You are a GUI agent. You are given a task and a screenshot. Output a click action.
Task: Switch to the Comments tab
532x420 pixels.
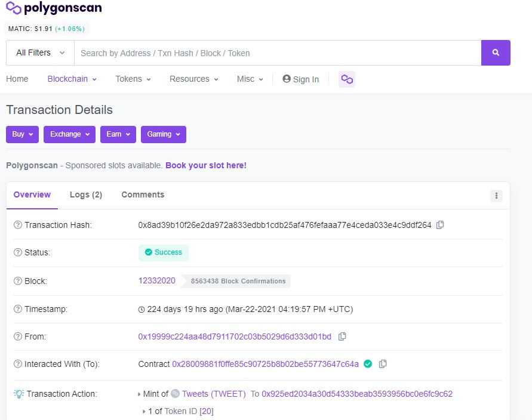143,194
